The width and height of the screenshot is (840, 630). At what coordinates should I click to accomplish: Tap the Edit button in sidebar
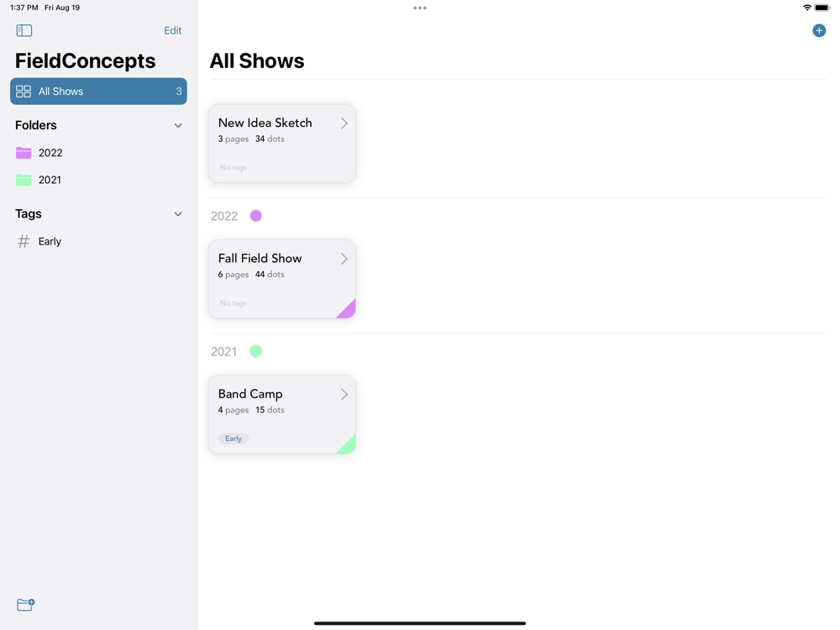[x=172, y=30]
